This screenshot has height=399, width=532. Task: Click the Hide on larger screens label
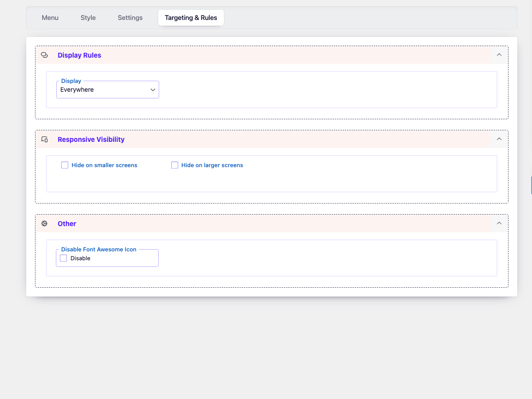[x=212, y=165]
